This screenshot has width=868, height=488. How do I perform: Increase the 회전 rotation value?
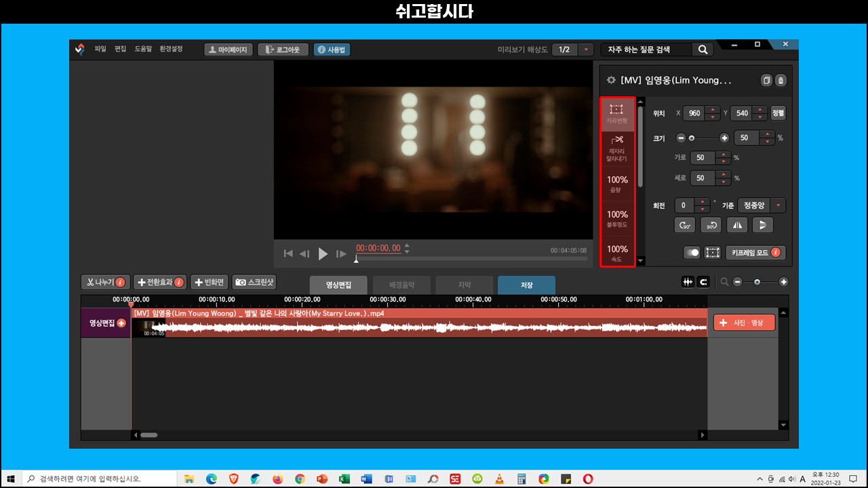point(701,202)
